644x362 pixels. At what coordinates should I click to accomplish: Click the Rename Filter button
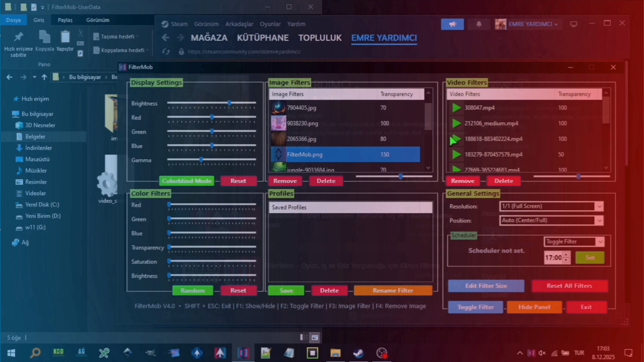point(393,290)
